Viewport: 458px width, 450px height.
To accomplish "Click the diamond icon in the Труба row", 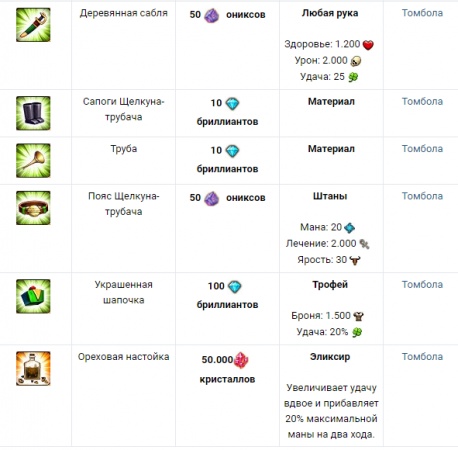I will coord(232,151).
